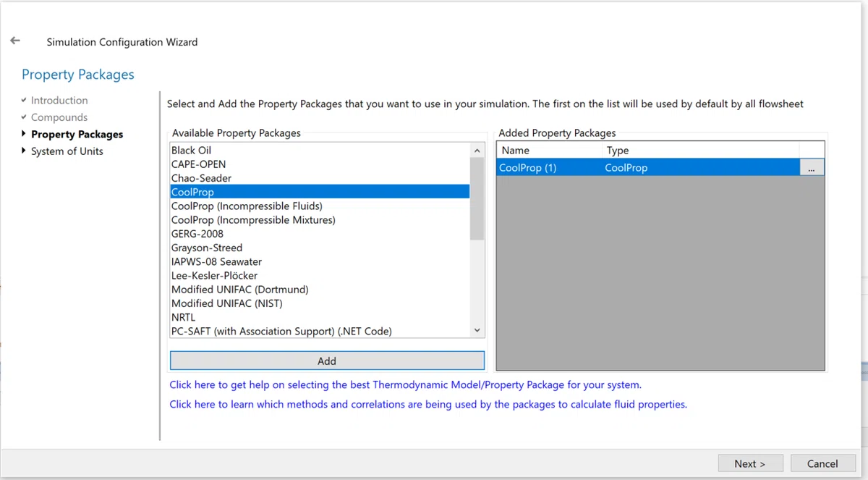Image resolution: width=868 pixels, height=480 pixels.
Task: Select the added CoolProp (1) name cell
Action: pos(549,168)
